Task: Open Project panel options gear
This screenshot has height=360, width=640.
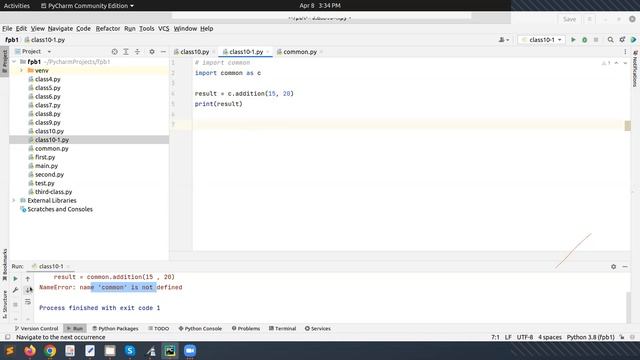Action: 152,52
